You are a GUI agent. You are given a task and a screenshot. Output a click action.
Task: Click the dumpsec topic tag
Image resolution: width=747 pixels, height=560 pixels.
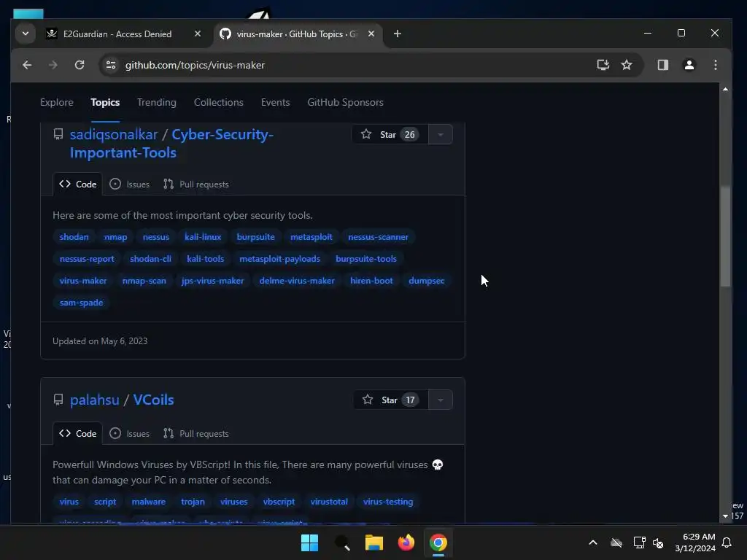pyautogui.click(x=426, y=281)
